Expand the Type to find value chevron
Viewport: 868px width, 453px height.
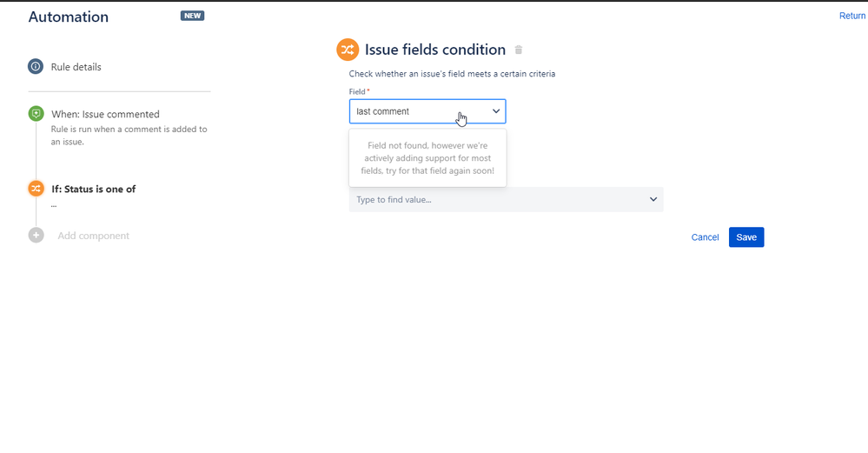coord(653,199)
